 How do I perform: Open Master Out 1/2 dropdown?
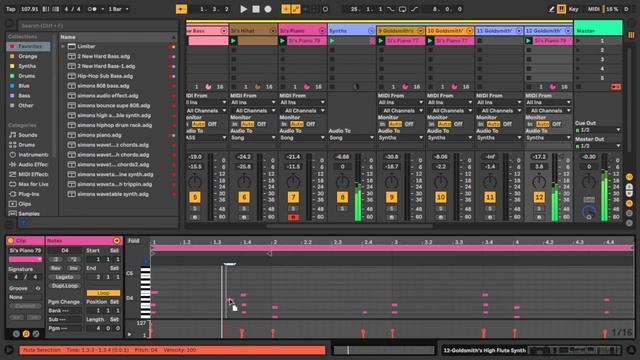click(598, 146)
